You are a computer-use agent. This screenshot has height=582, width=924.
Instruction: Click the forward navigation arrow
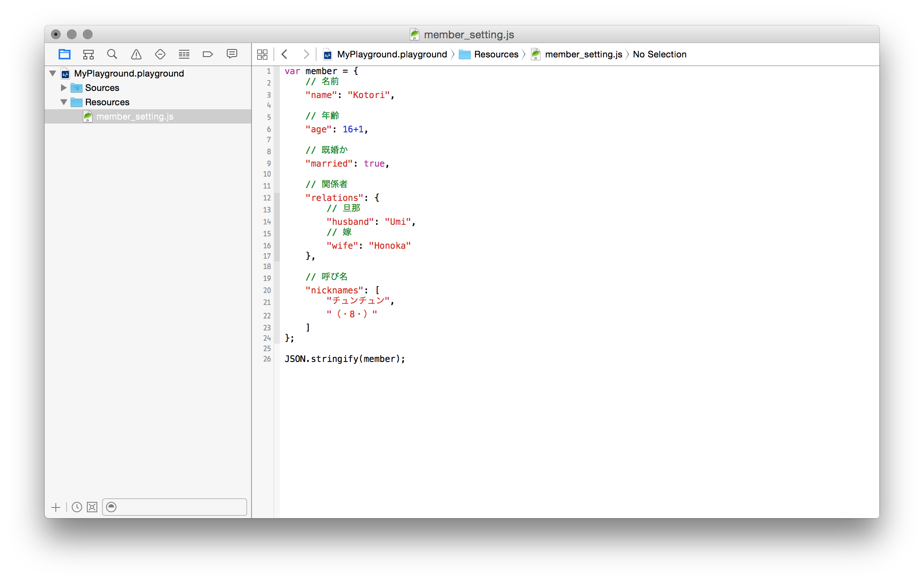click(306, 54)
